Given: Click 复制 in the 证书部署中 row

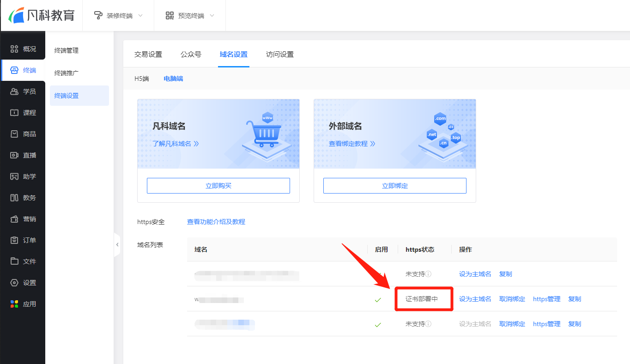Looking at the screenshot, I should click(x=575, y=299).
